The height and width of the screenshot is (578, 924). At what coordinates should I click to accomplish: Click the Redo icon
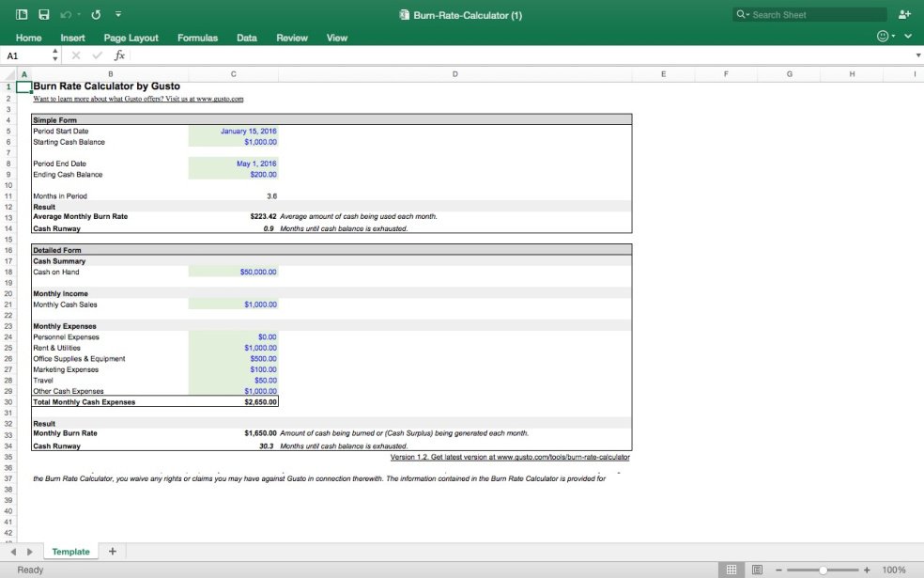click(95, 15)
